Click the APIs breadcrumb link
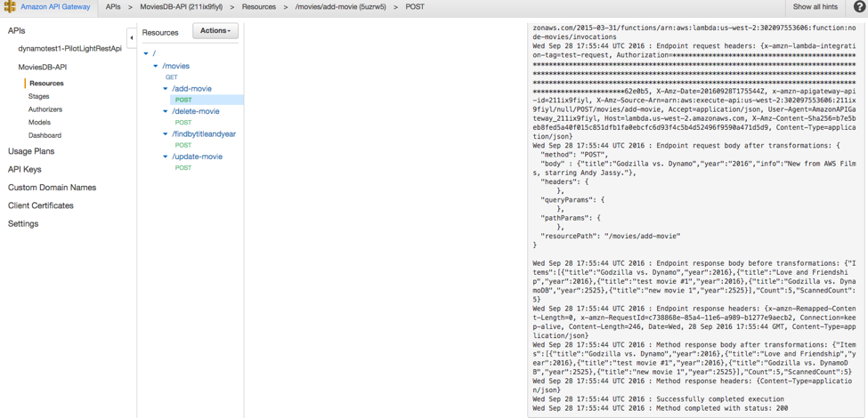Screen dimensions: 868x418 113,7
